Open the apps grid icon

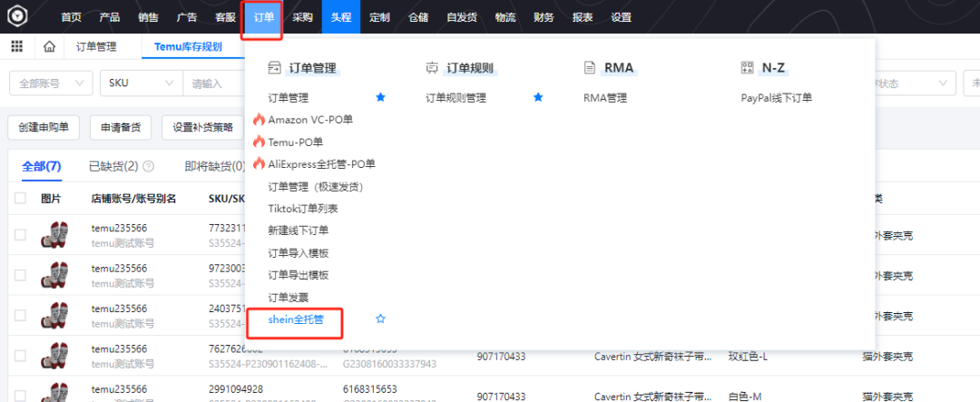point(17,47)
